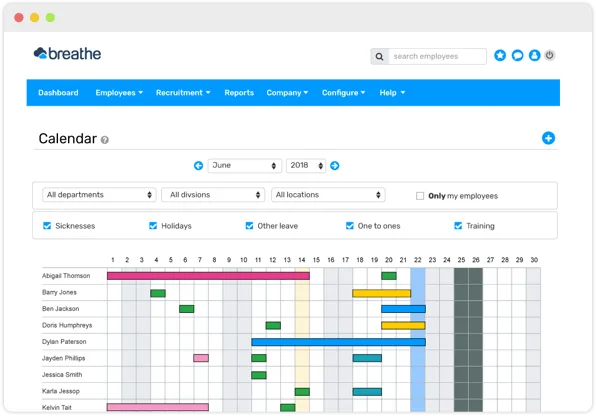
Task: Expand the Employees menu
Action: pos(119,93)
